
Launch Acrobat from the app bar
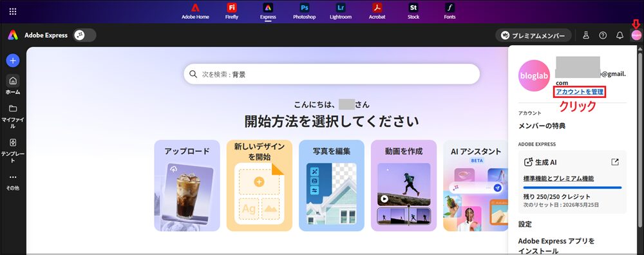click(377, 12)
